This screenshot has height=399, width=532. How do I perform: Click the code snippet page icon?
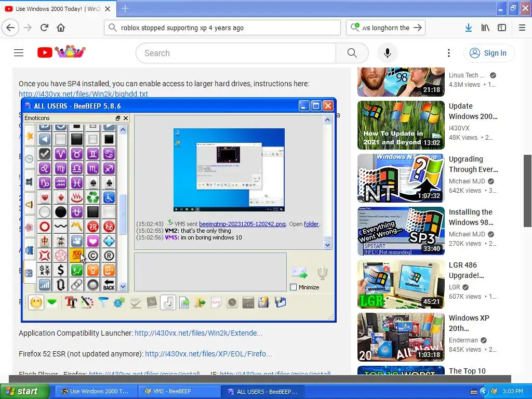click(x=216, y=302)
